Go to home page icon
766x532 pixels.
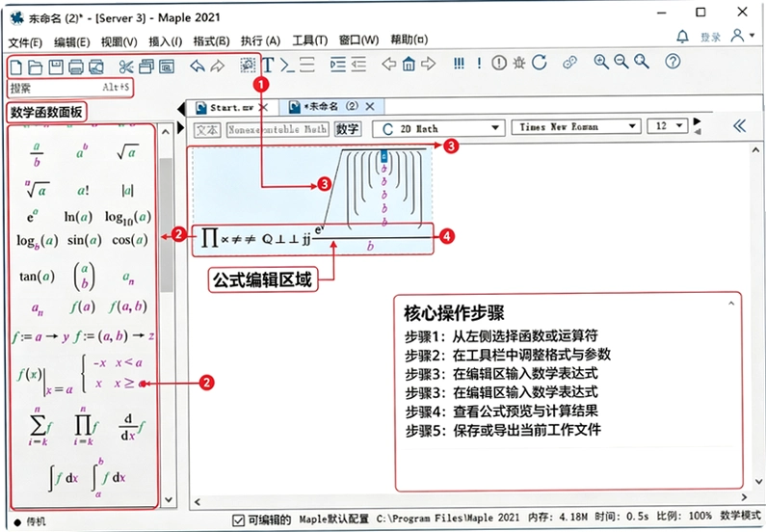409,64
